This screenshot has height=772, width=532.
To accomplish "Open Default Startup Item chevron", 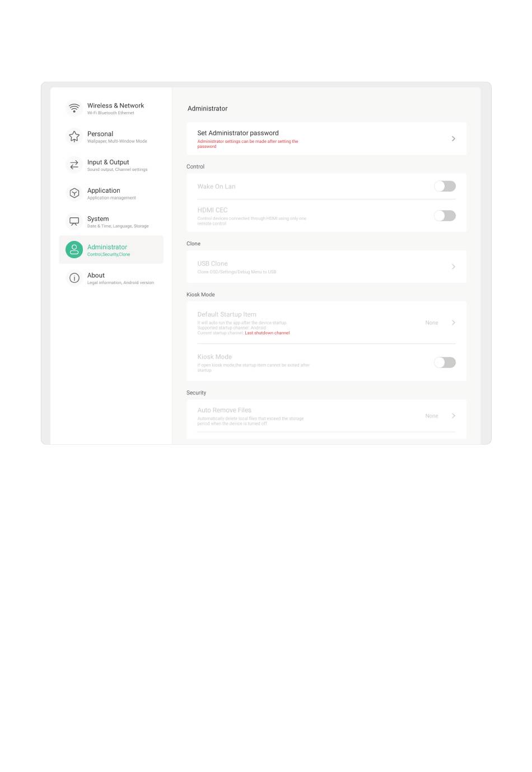I will pos(453,323).
